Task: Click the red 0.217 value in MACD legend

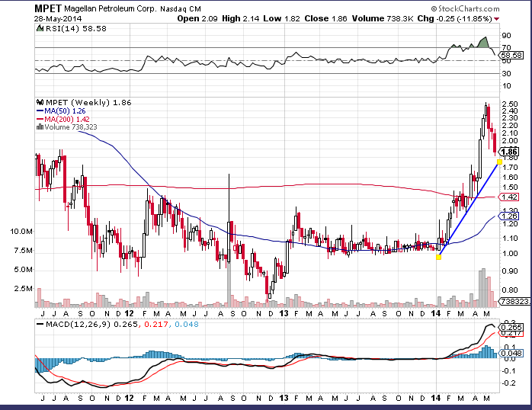Action: pyautogui.click(x=156, y=324)
